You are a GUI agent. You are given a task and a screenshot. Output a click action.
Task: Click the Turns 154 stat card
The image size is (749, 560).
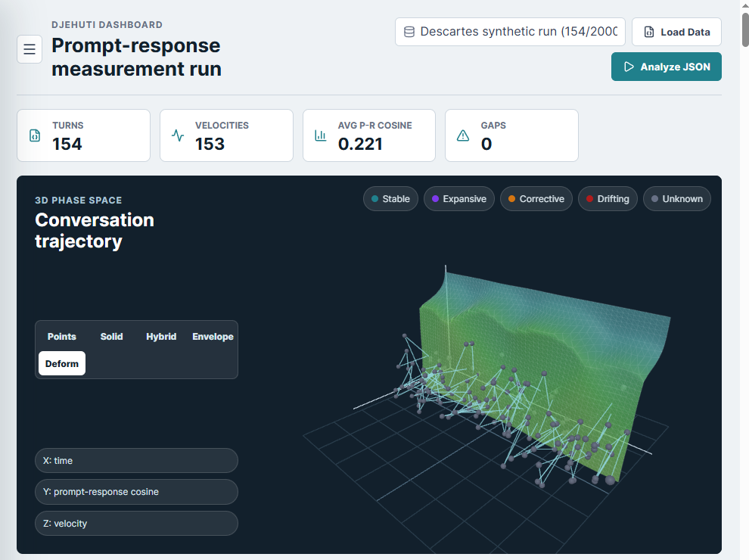pyautogui.click(x=83, y=135)
